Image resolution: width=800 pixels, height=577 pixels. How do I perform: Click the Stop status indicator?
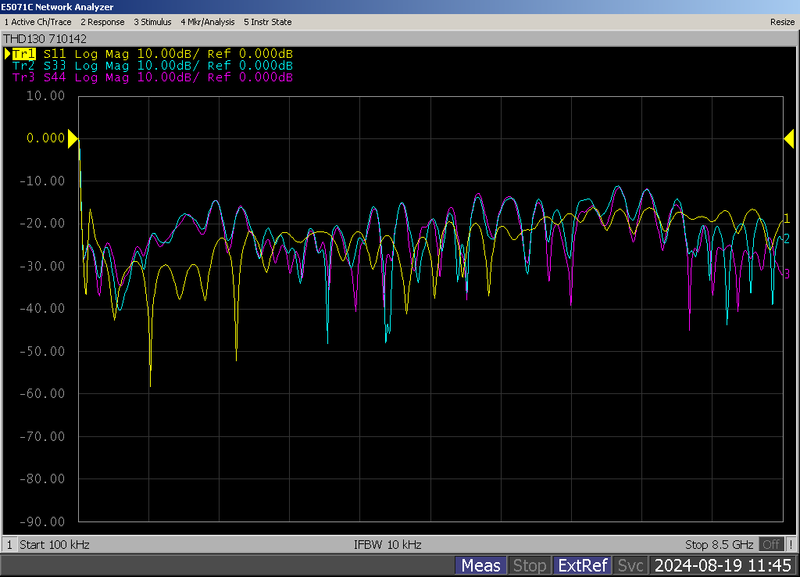[529, 566]
